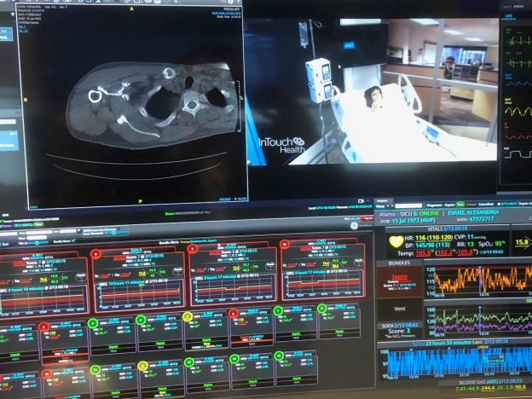Click Bundle button in red circle 14 card
Image resolution: width=532 pixels, height=399 pixels.
[x=359, y=261]
